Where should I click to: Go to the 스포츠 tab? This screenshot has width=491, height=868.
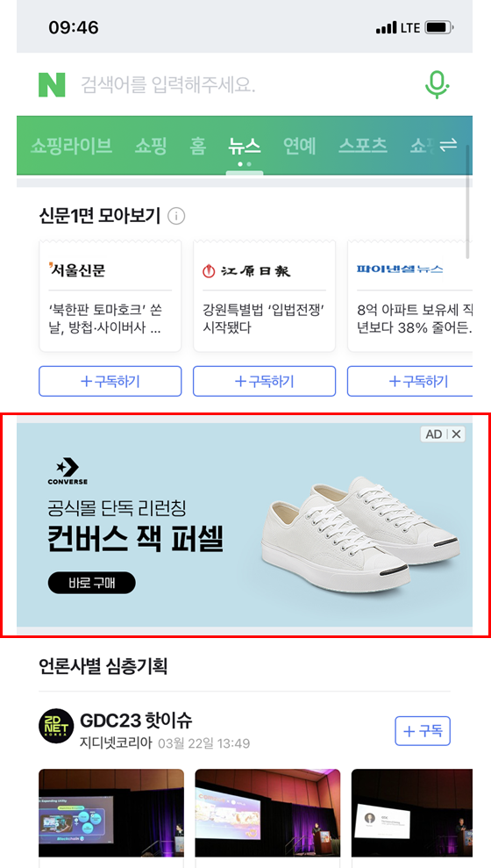pyautogui.click(x=363, y=147)
